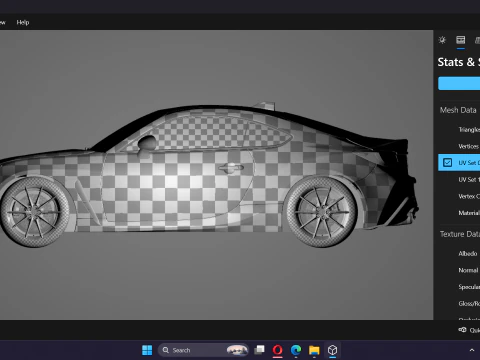Select the Triangles row under Mesh Data
This screenshot has width=480, height=360.
click(x=459, y=130)
